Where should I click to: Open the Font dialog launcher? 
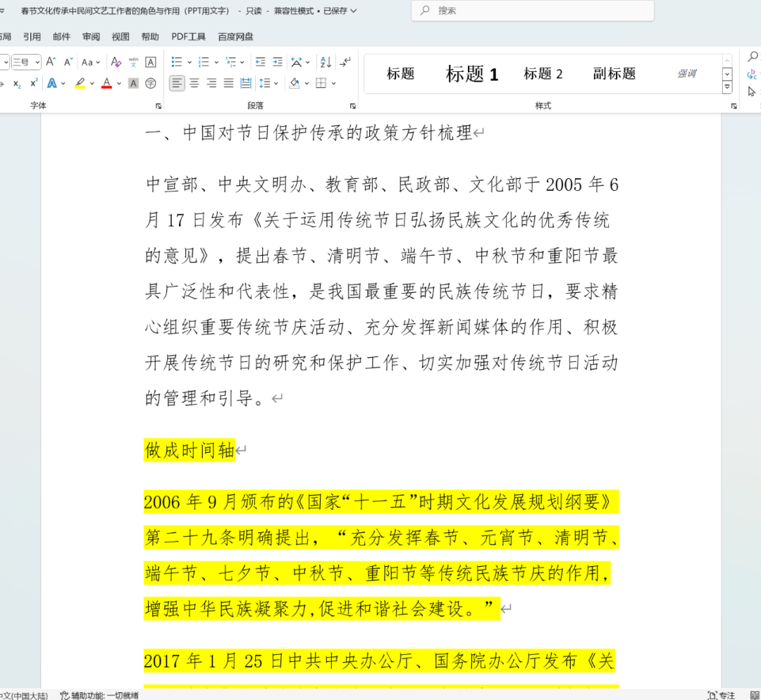coord(159,106)
